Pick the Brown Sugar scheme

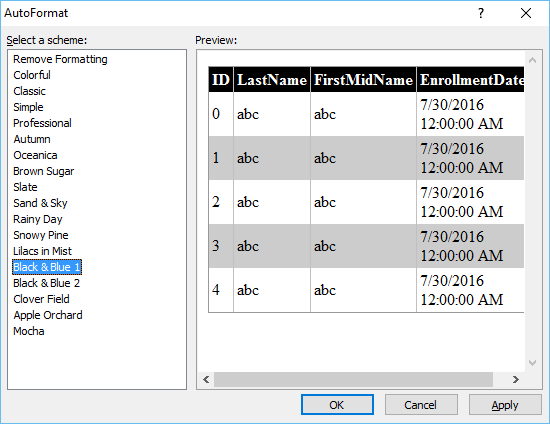coord(43,171)
